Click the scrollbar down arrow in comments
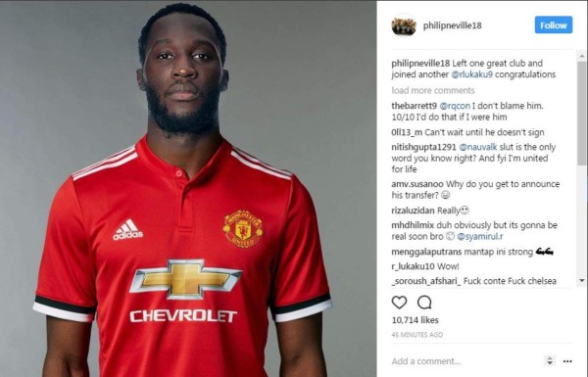This screenshot has height=377, width=588. click(581, 280)
